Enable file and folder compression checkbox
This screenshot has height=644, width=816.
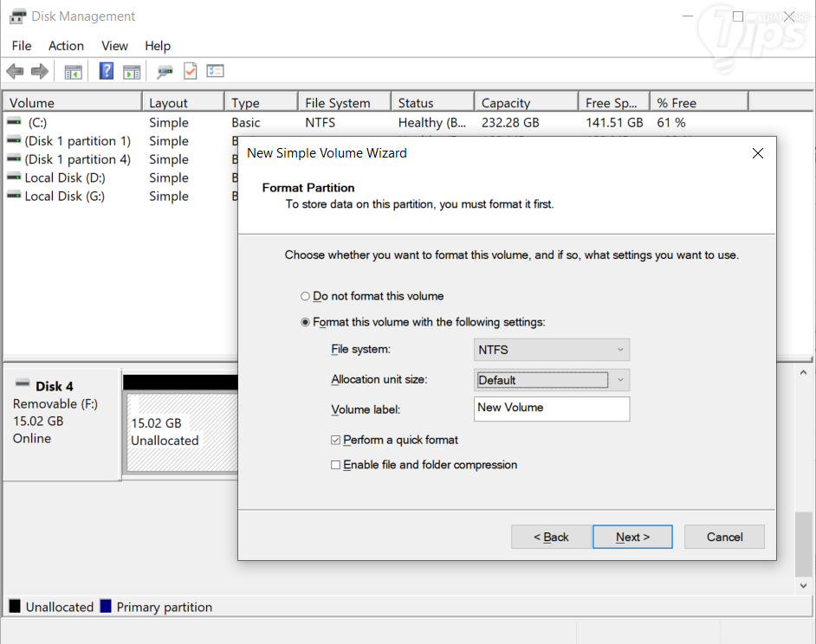tap(335, 465)
